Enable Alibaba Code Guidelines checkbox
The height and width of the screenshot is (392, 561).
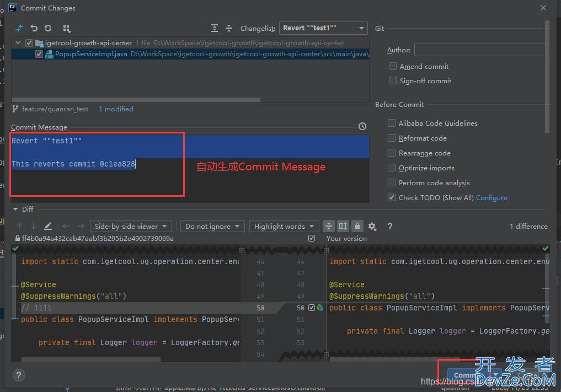pos(392,123)
